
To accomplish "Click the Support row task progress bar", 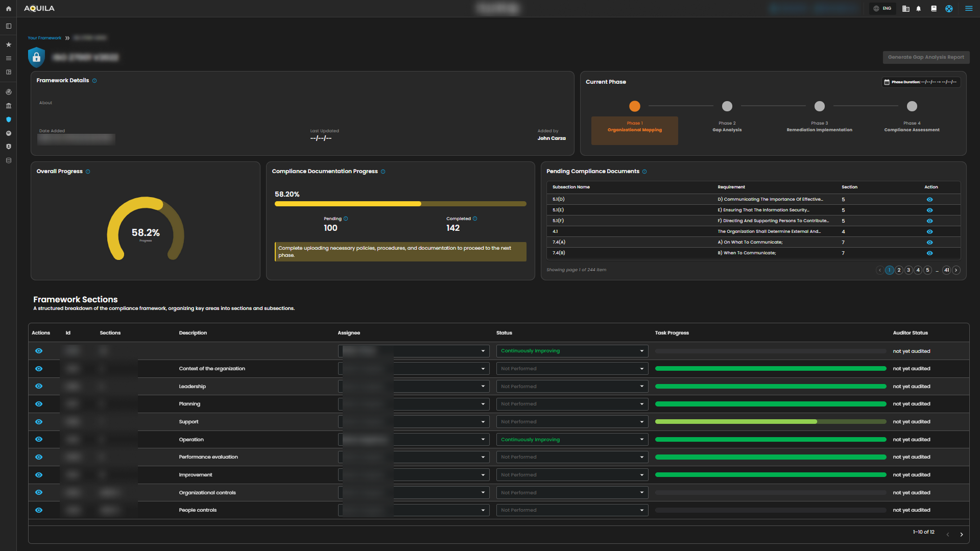I will [770, 422].
